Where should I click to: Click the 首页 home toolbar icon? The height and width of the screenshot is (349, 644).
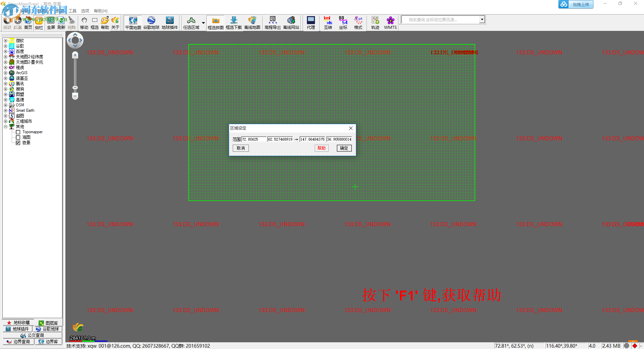click(28, 23)
